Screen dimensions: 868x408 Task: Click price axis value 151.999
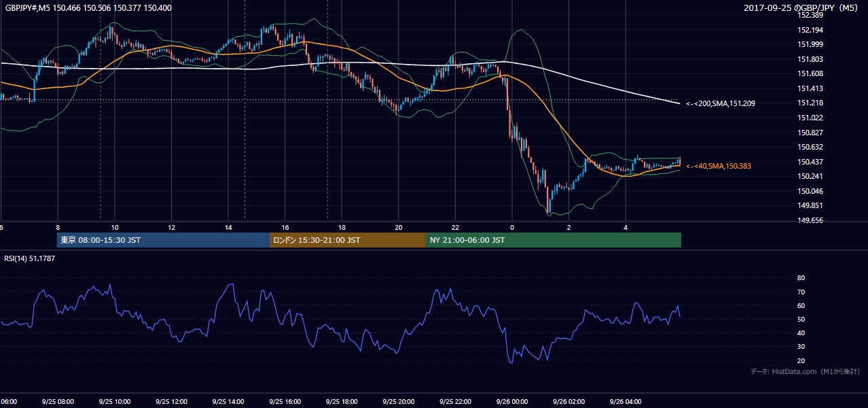tap(810, 44)
